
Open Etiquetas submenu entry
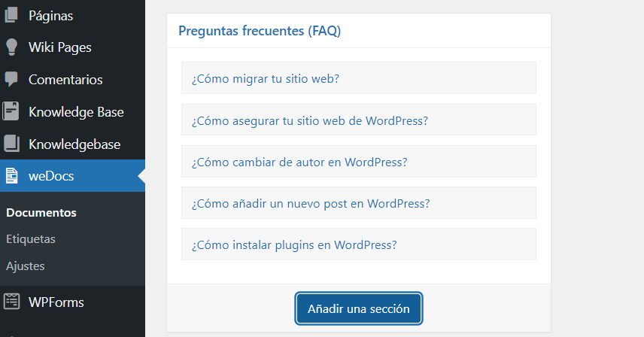tap(31, 239)
